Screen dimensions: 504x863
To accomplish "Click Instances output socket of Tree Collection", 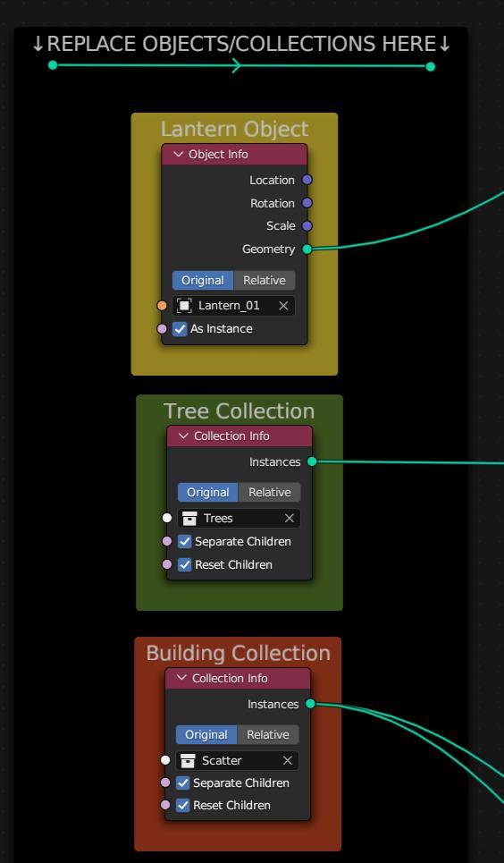I will pos(312,461).
